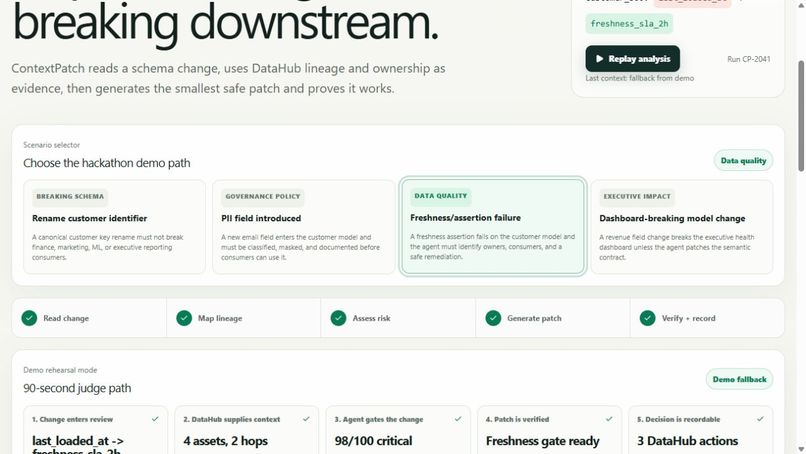The height and width of the screenshot is (454, 806).
Task: Open the '98/100 critical' card
Action: coord(398,430)
